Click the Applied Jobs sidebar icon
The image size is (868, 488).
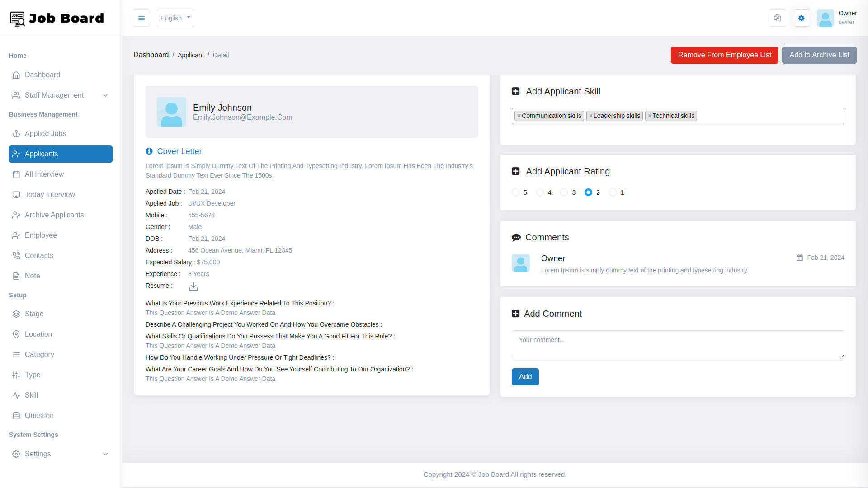click(x=16, y=133)
